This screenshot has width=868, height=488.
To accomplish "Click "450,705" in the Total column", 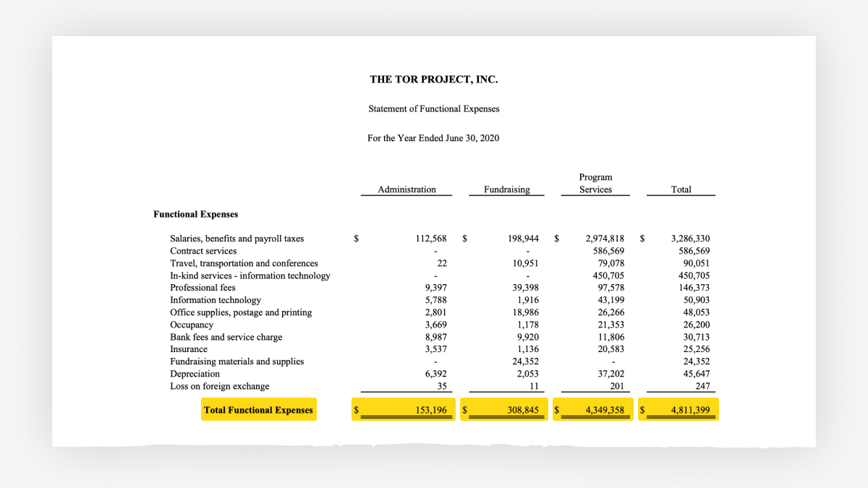I will [x=694, y=275].
